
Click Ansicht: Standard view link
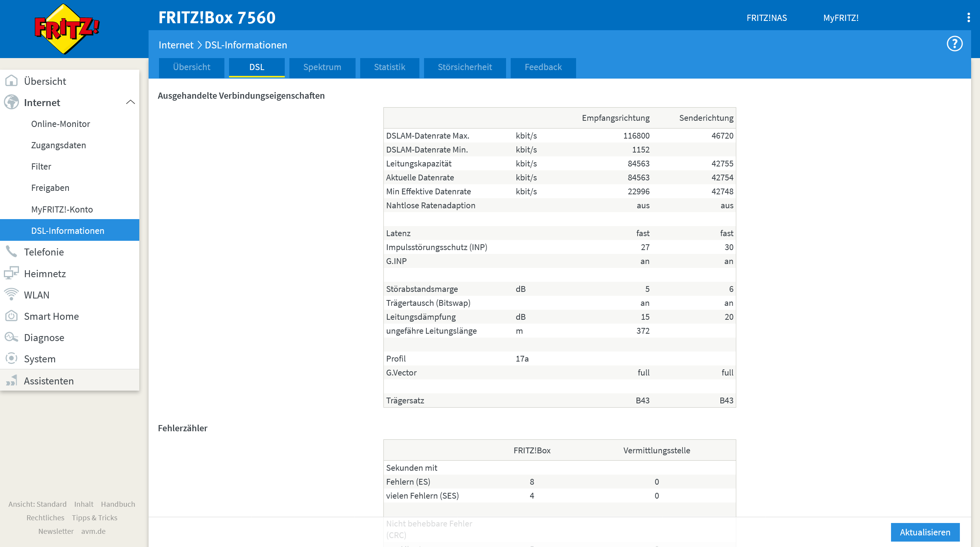(38, 504)
